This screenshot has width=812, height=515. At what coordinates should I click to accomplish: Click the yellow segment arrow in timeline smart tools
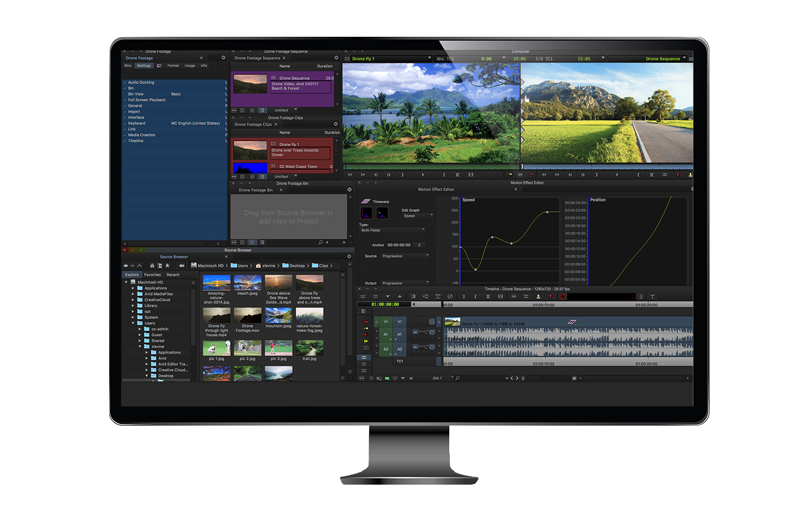tap(366, 328)
